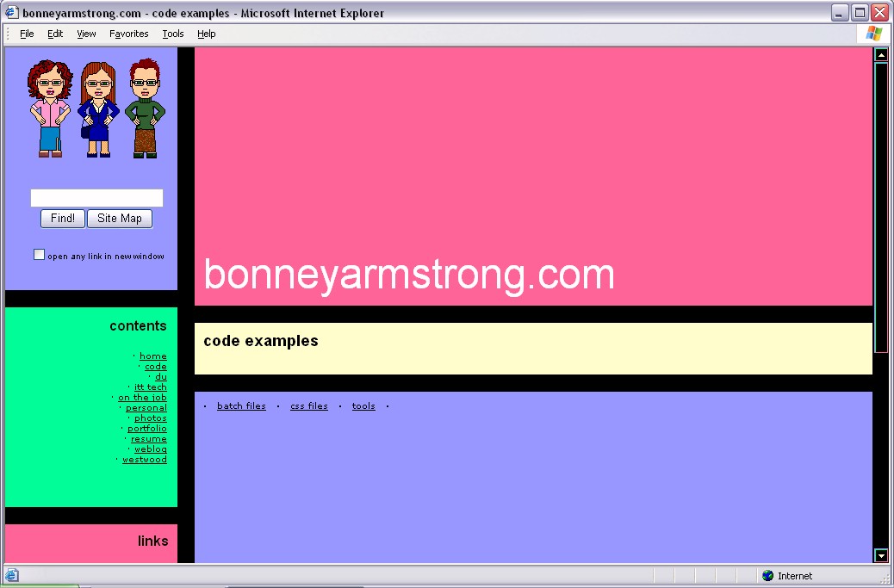894x588 pixels.
Task: Go to the 'css files' link
Action: coord(308,406)
